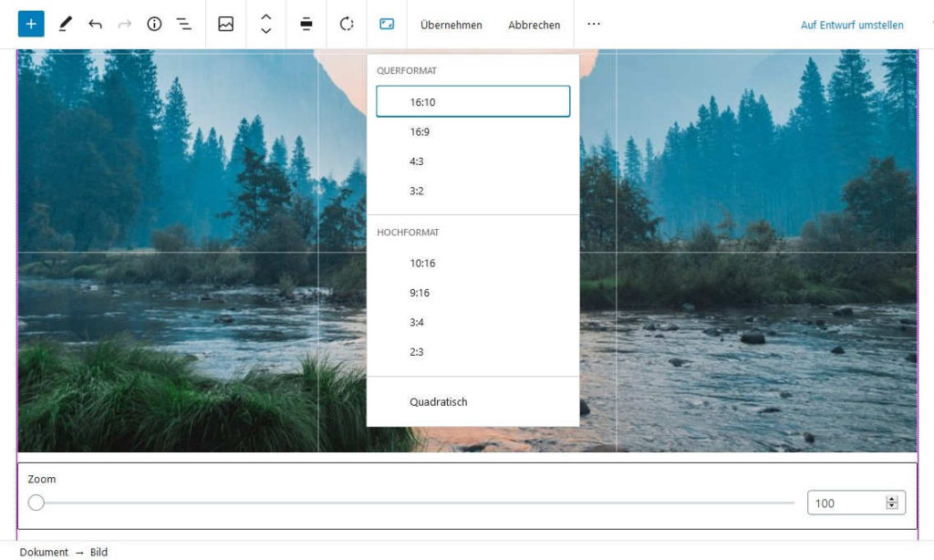Move the block up with the chevron
Viewport: 934px width, 560px height.
[x=266, y=17]
